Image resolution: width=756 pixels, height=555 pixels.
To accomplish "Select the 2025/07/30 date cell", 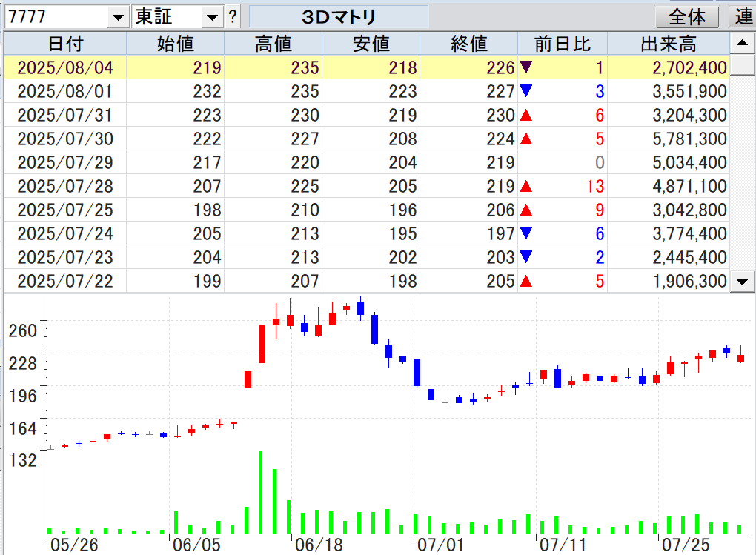I will [x=65, y=139].
